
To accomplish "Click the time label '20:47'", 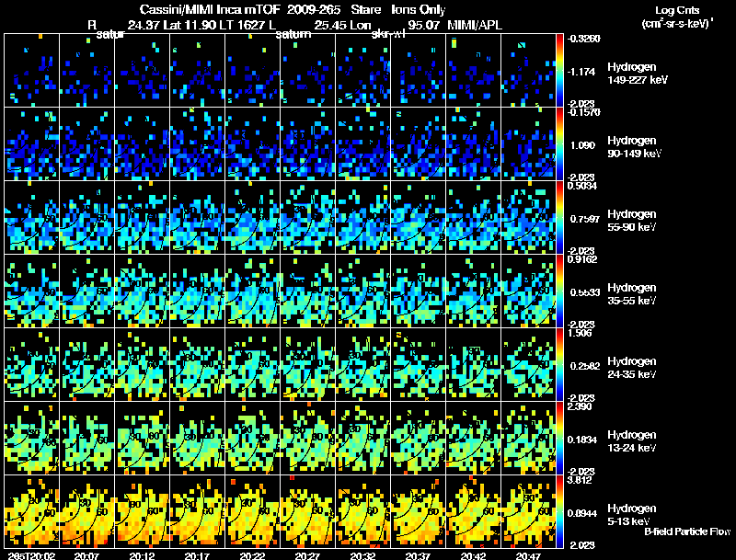I will [528, 555].
